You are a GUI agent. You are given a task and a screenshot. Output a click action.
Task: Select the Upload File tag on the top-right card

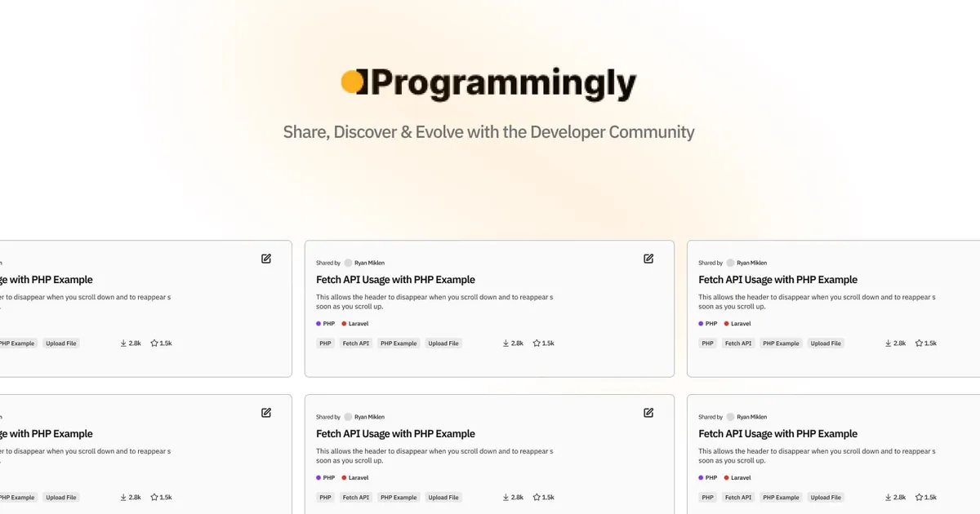825,343
